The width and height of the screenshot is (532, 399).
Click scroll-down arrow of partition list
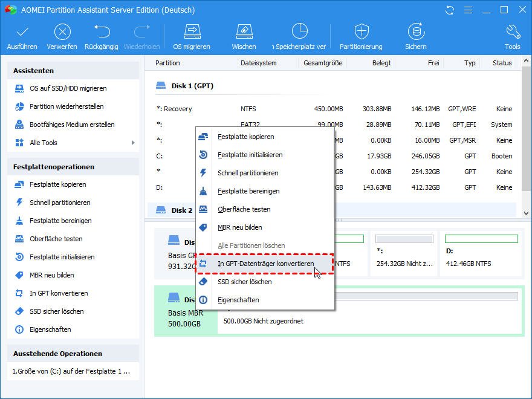526,213
